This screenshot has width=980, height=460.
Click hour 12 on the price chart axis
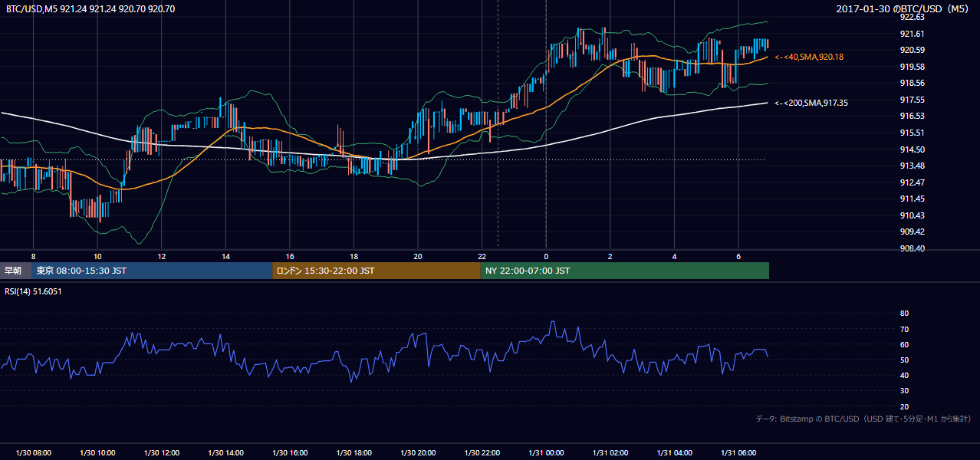tap(161, 256)
